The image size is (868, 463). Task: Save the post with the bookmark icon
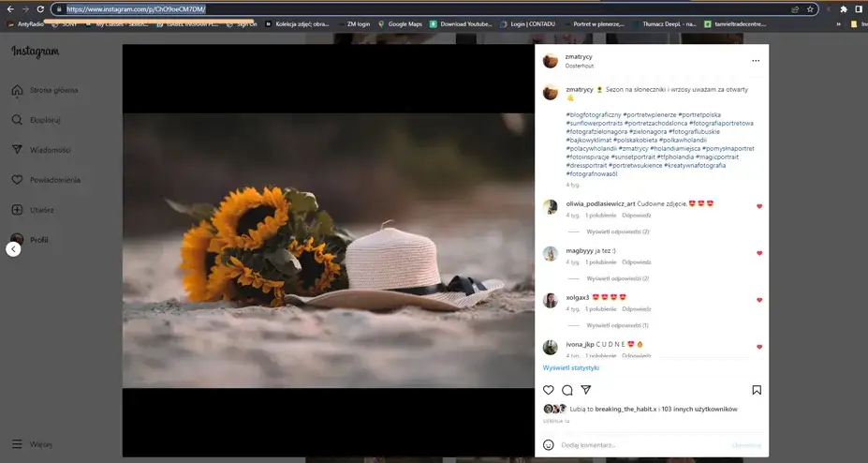click(x=757, y=390)
